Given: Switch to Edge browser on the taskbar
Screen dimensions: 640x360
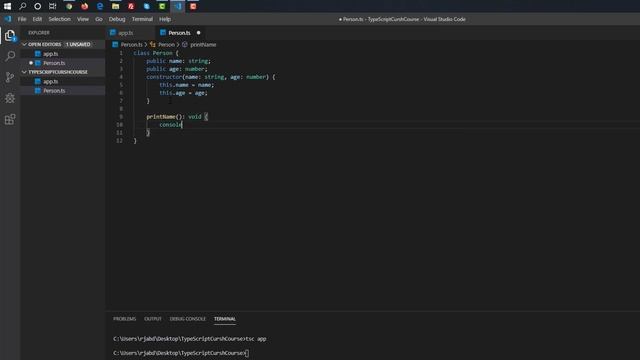Looking at the screenshot, I should coord(100,6).
